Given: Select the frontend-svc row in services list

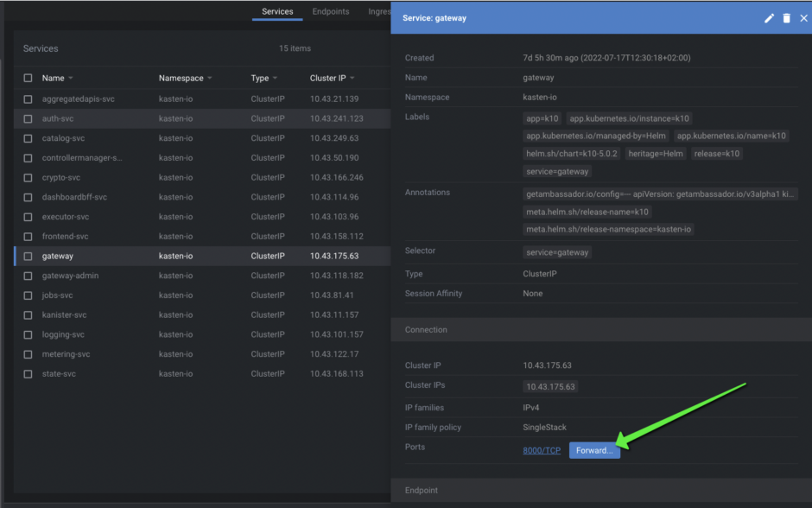Looking at the screenshot, I should coord(65,237).
